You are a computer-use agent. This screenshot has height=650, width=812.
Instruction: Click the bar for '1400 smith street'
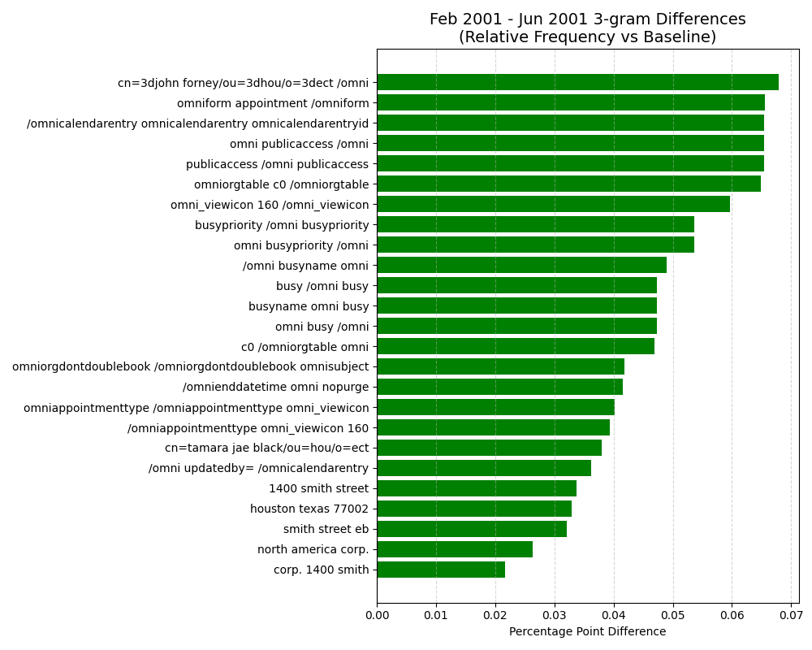point(477,488)
